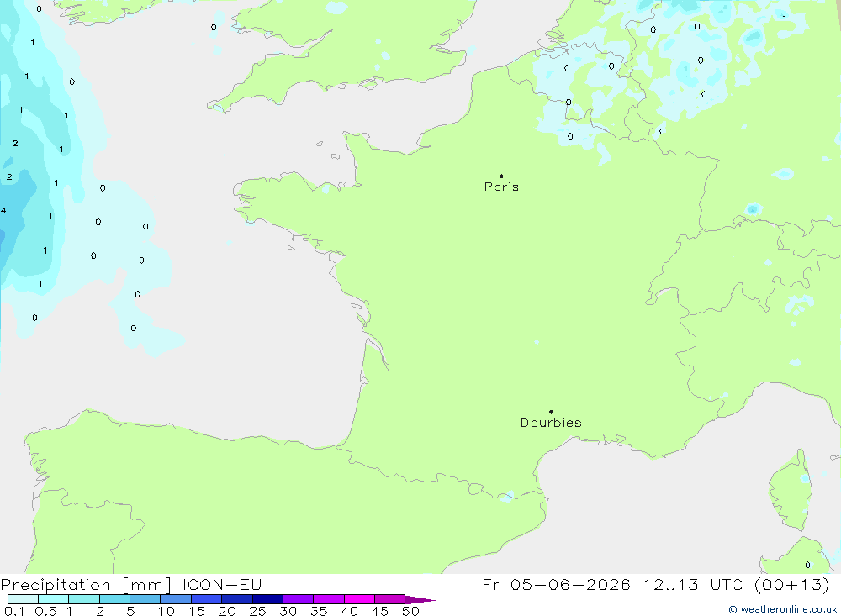The image size is (841, 616).
Task: Select the 45–50 mm legend color swatch
Action: (x=390, y=599)
